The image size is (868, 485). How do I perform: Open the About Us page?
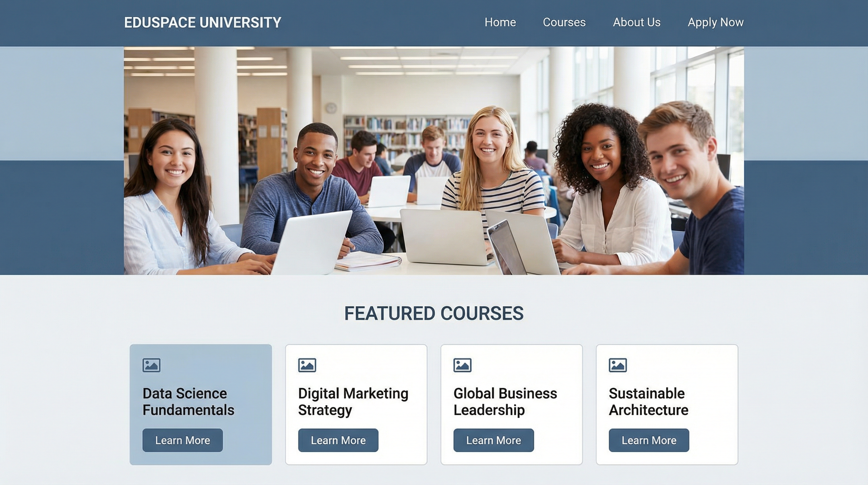[x=636, y=22]
